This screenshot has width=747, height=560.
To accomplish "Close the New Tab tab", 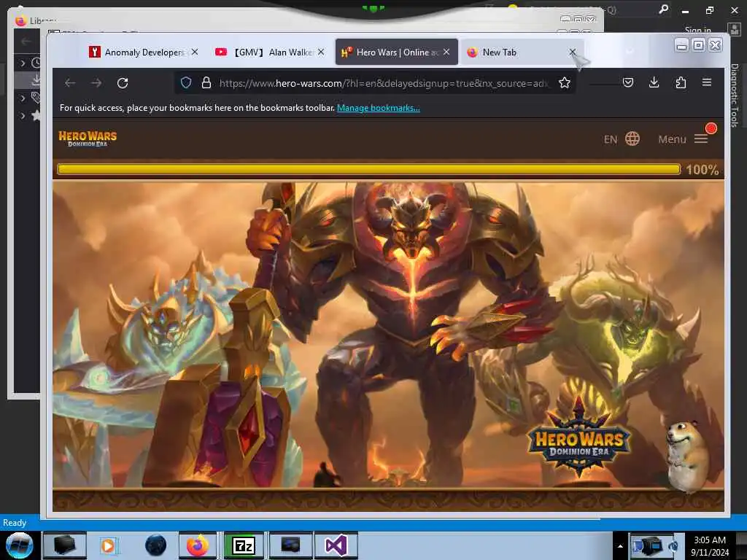I will tap(573, 52).
